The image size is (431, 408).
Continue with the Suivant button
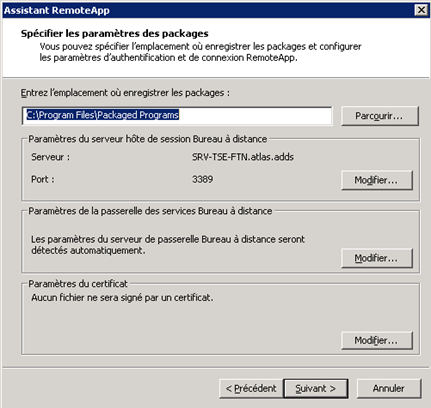[316, 389]
